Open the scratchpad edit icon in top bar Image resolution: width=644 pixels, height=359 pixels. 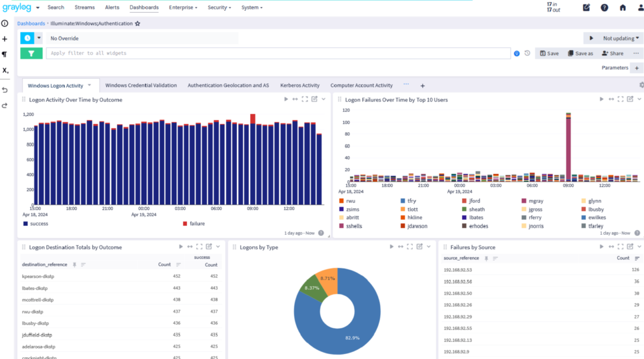(x=586, y=8)
